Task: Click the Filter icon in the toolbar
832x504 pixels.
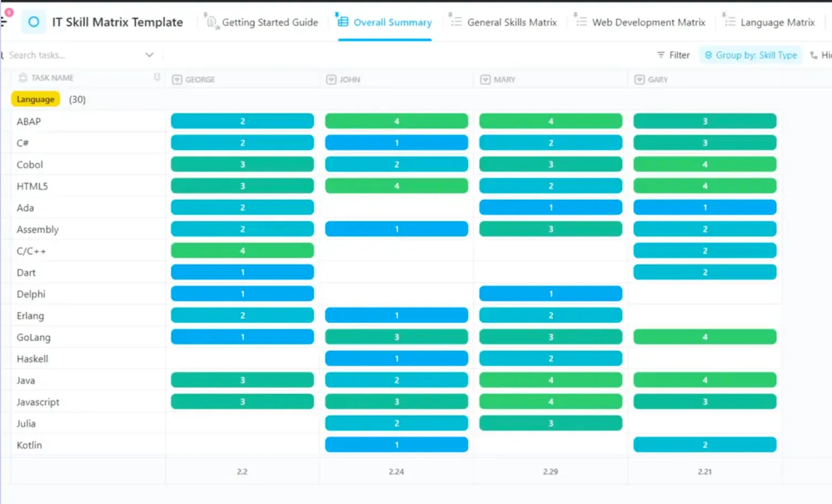Action: tap(661, 55)
